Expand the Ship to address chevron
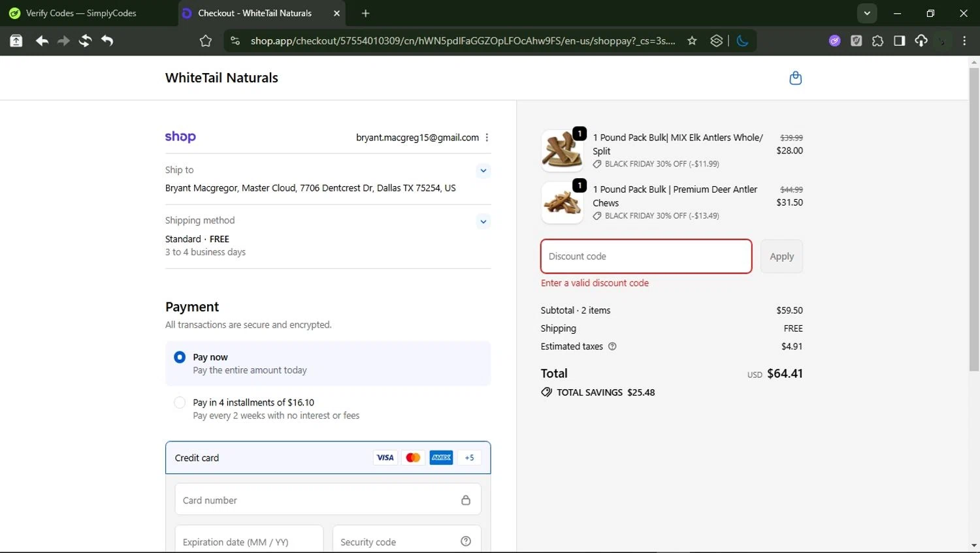Screen dimensions: 980x553 [x=483, y=171]
